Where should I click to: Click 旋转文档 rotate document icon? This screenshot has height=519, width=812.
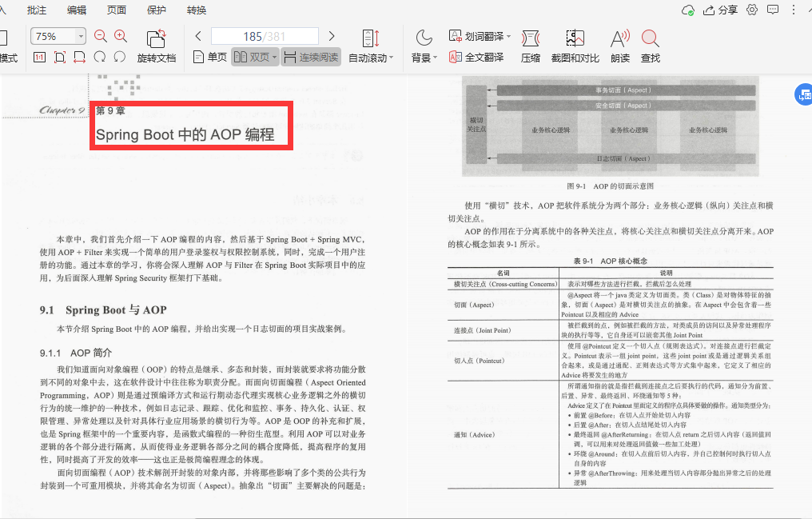click(156, 39)
